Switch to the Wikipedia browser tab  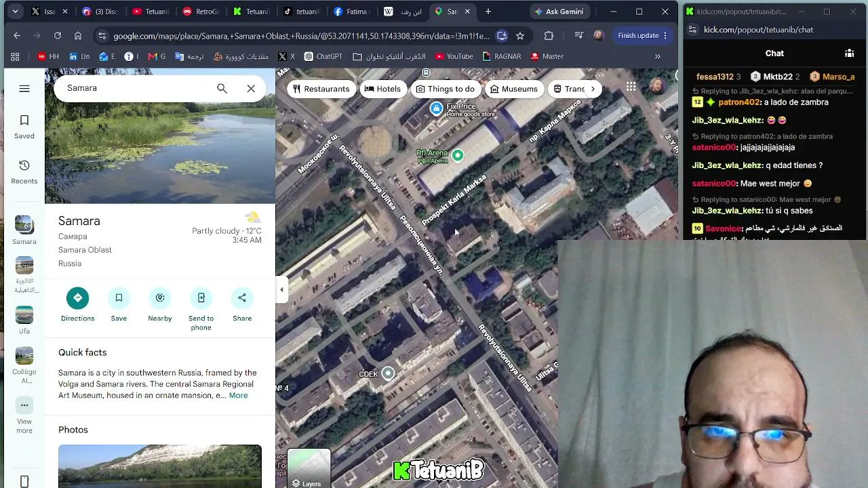[x=405, y=12]
